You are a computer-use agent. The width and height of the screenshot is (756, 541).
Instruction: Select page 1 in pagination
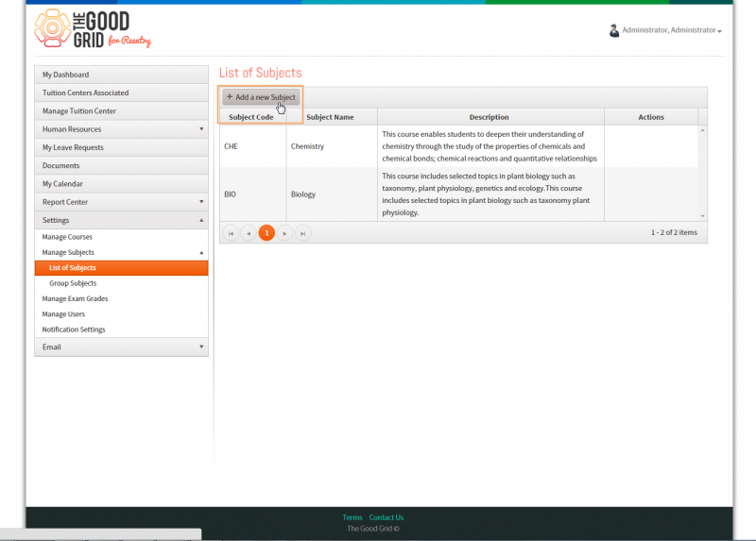(x=266, y=232)
